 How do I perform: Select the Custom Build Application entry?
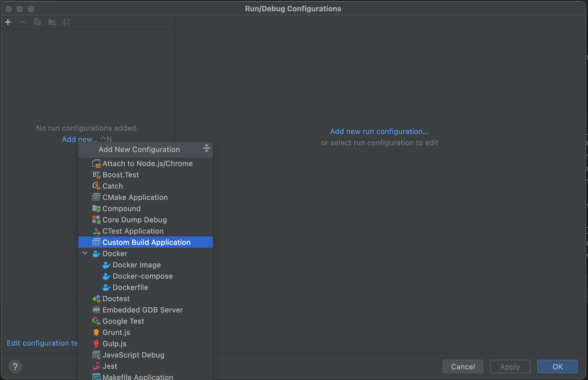click(146, 242)
